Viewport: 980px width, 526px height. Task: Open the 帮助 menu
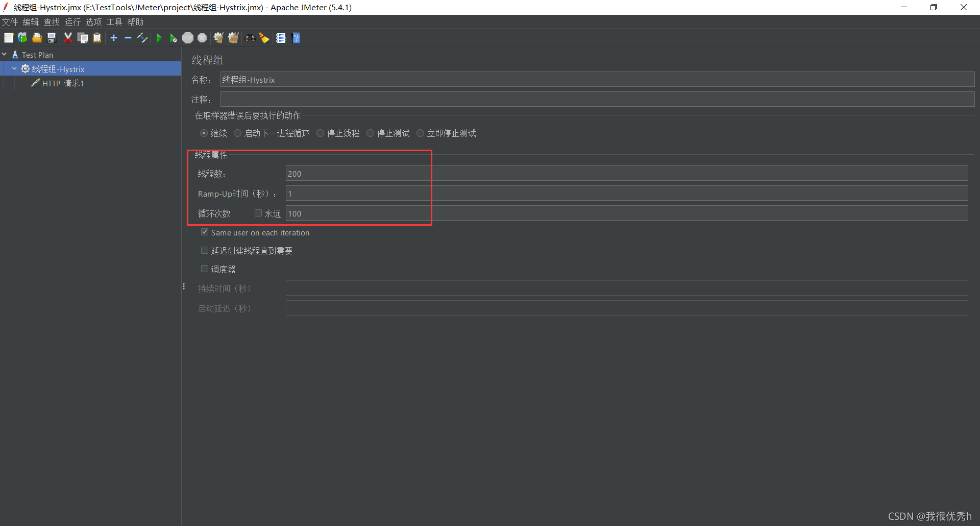[x=135, y=22]
